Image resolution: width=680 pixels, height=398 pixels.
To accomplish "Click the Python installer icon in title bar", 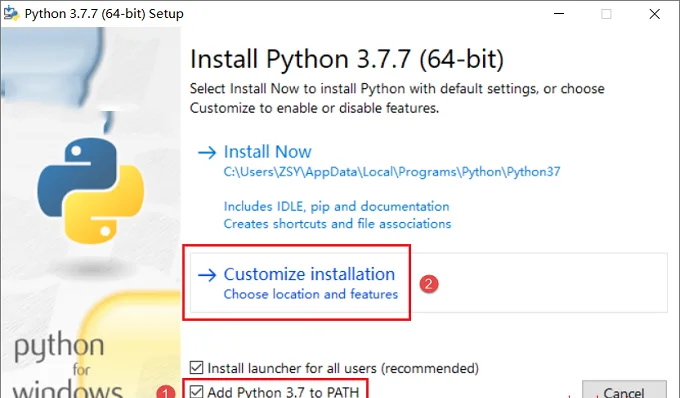I will coord(10,13).
